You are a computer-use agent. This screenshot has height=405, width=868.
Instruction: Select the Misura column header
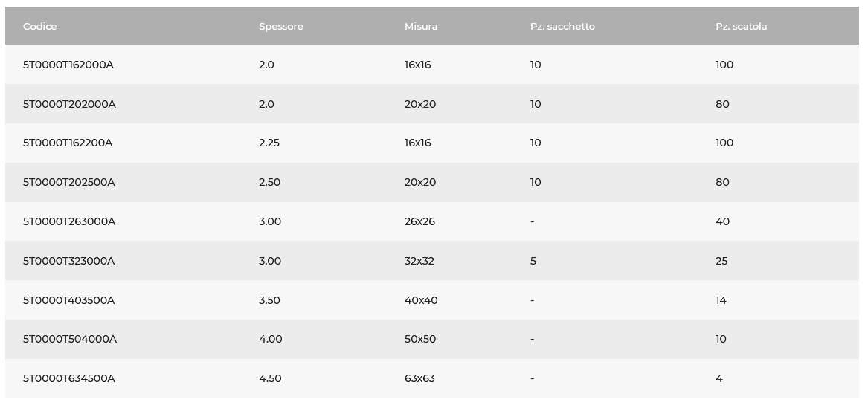click(x=421, y=26)
